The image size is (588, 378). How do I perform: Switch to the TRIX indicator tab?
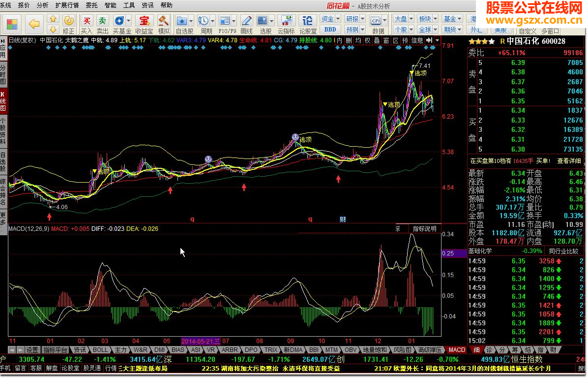tap(271, 350)
